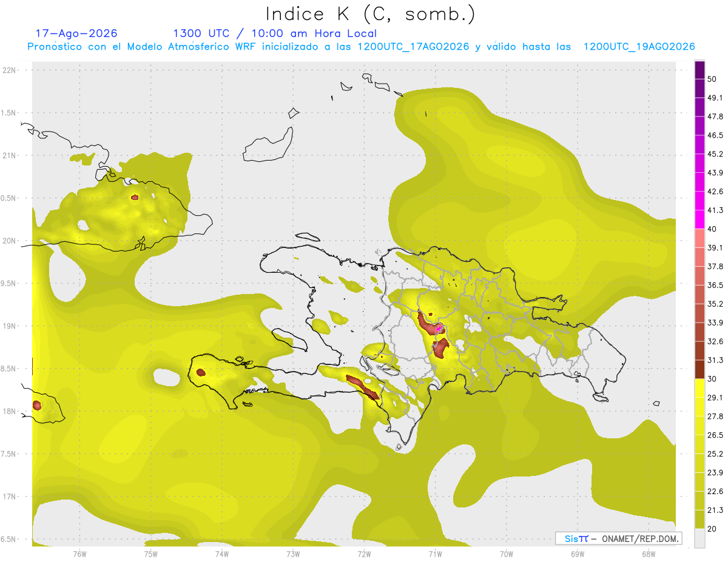Click the "Indice K (C, somb.)" title
This screenshot has width=728, height=562.
point(371,15)
